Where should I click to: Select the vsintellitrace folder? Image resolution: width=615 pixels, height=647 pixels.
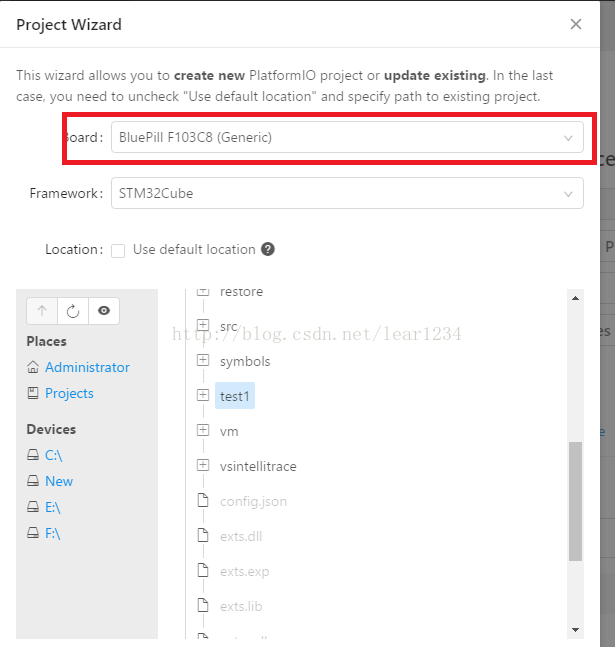[x=258, y=467]
